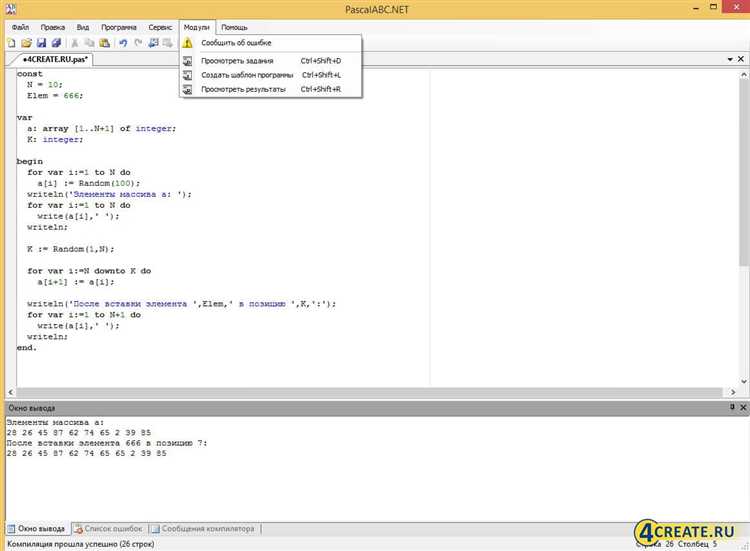Click the editor vertical scrollbar down arrow
750x551 pixels.
pyautogui.click(x=744, y=381)
